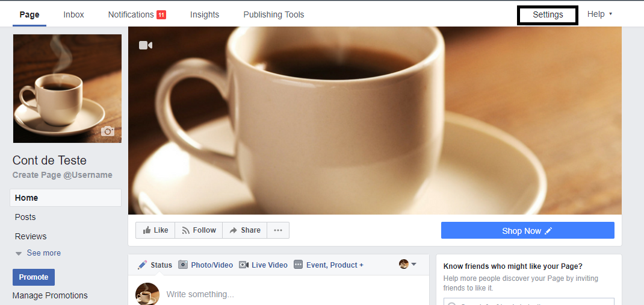Start a Live Video post
Viewport: 644px width, 305px height.
click(x=263, y=265)
